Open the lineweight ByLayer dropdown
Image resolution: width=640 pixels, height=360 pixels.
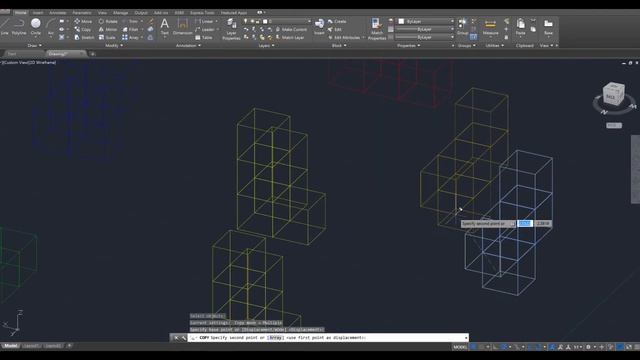(425, 29)
